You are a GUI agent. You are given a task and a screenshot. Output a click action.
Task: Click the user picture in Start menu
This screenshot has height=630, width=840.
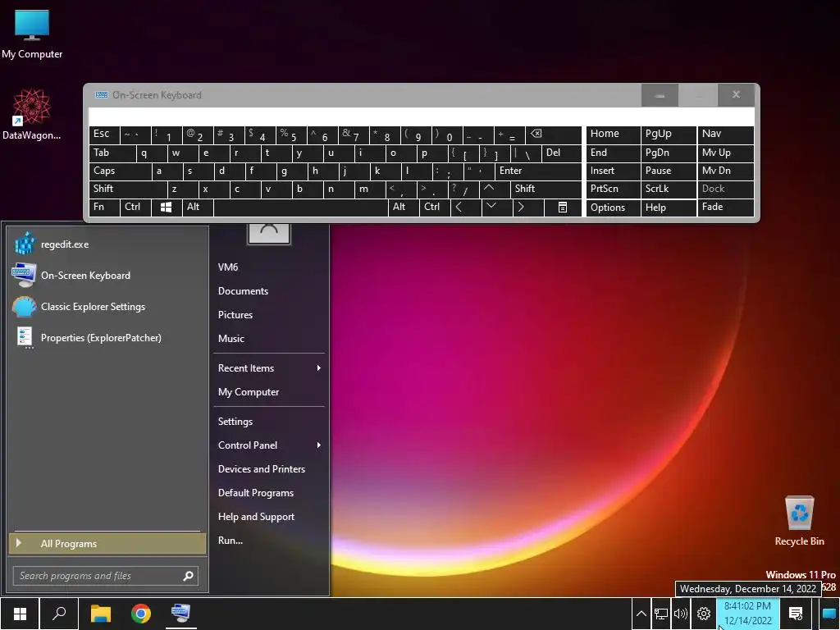coord(269,234)
